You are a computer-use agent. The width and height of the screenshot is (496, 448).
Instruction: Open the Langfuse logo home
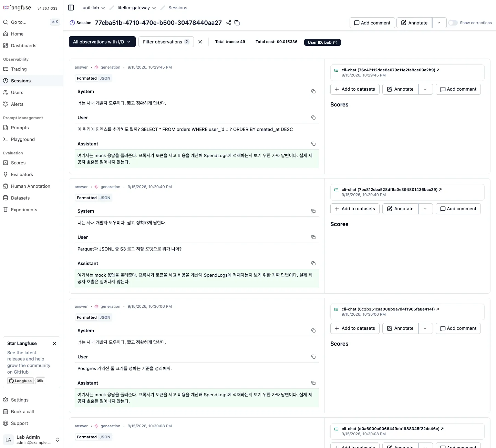click(x=17, y=8)
